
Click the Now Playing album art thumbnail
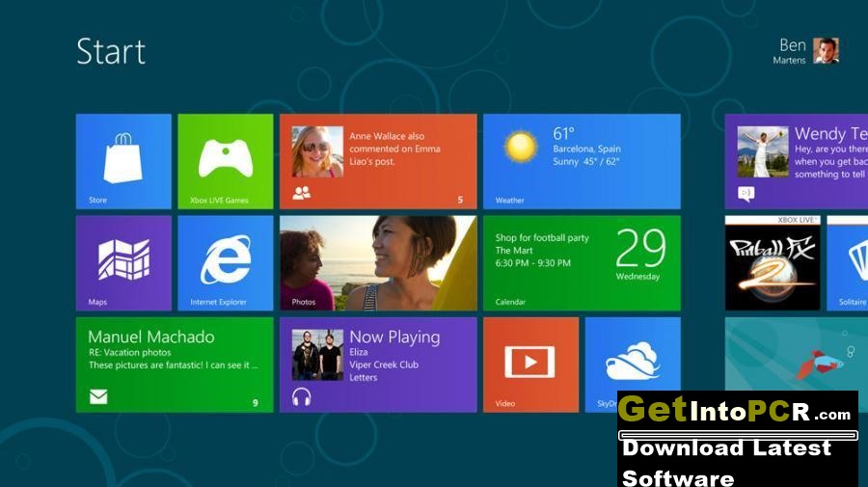pyautogui.click(x=317, y=355)
